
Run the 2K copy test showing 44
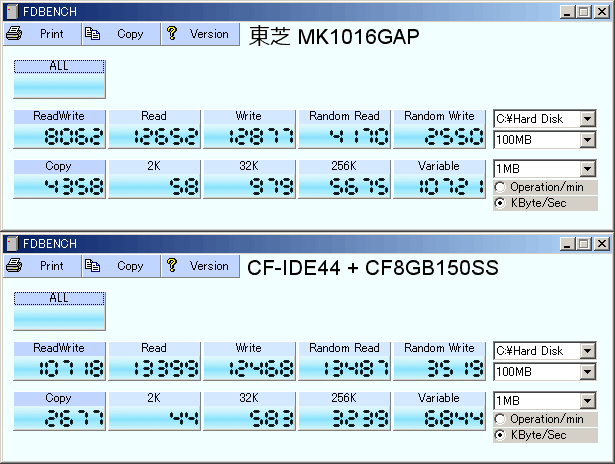155,411
